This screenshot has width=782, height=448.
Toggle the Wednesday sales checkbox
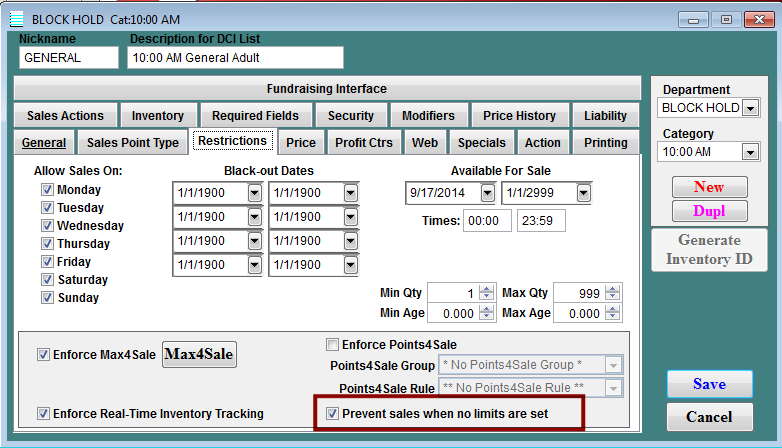pos(47,225)
